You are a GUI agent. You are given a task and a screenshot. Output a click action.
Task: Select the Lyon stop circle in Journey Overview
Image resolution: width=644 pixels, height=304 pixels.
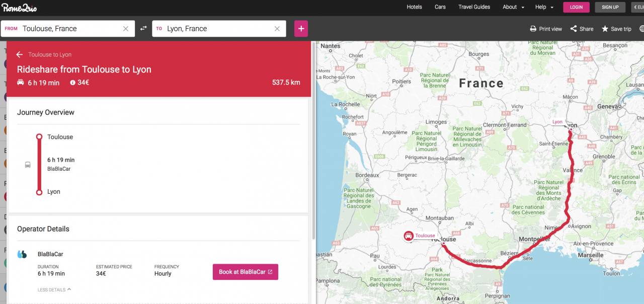click(x=39, y=192)
